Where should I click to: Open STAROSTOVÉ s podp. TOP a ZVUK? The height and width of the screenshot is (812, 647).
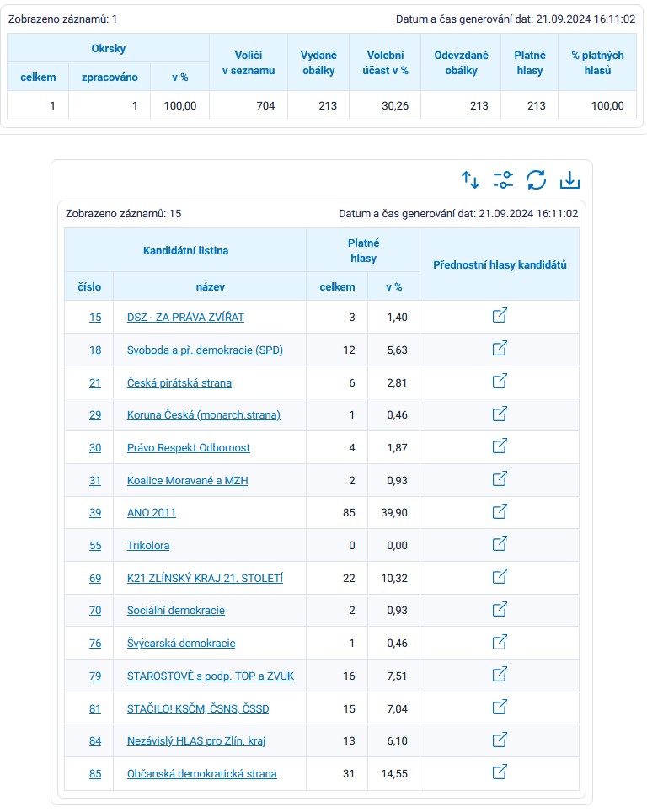pos(210,676)
